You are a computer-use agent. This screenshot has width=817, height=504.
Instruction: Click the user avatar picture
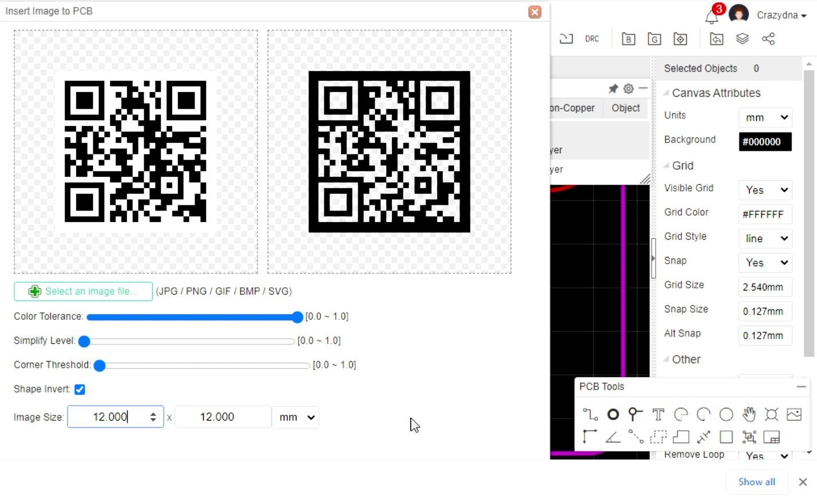click(739, 14)
